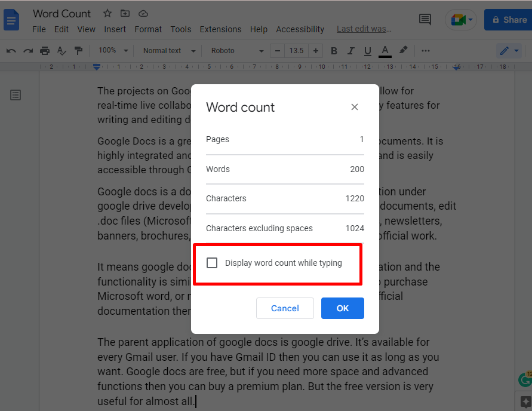
Task: Open the Insert menu
Action: pos(115,29)
